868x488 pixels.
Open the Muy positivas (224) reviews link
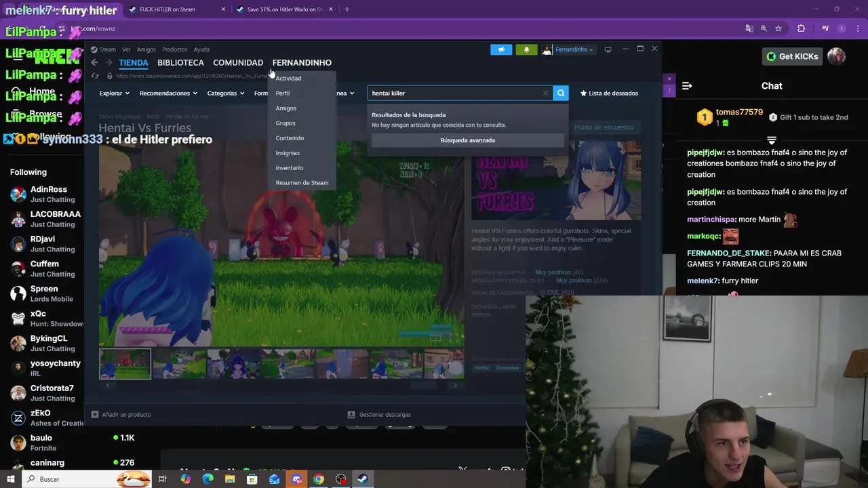click(581, 281)
